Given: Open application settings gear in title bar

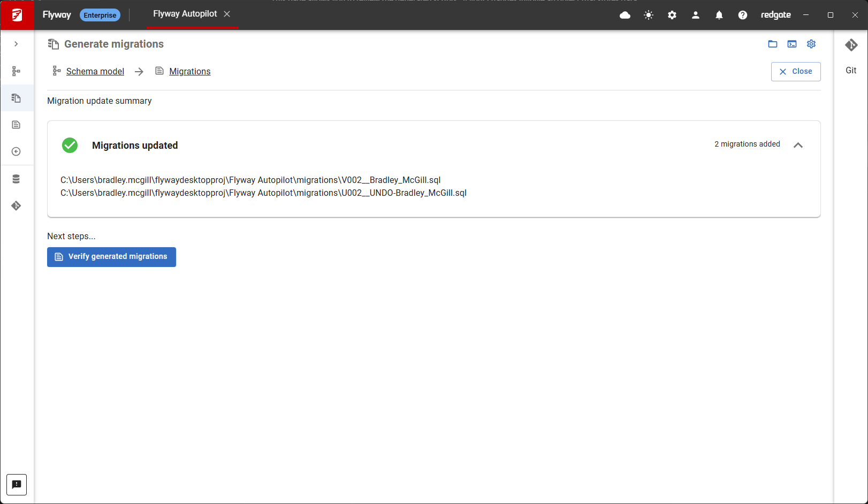Looking at the screenshot, I should click(x=672, y=15).
